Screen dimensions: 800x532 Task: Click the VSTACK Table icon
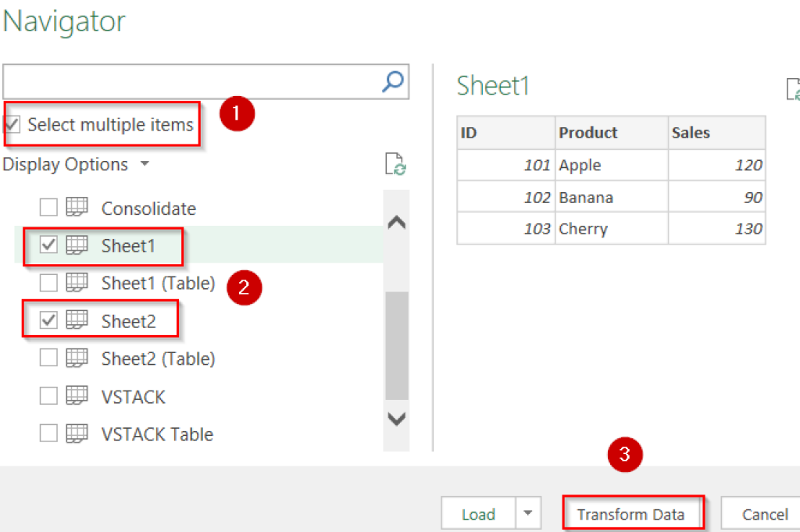[x=76, y=434]
